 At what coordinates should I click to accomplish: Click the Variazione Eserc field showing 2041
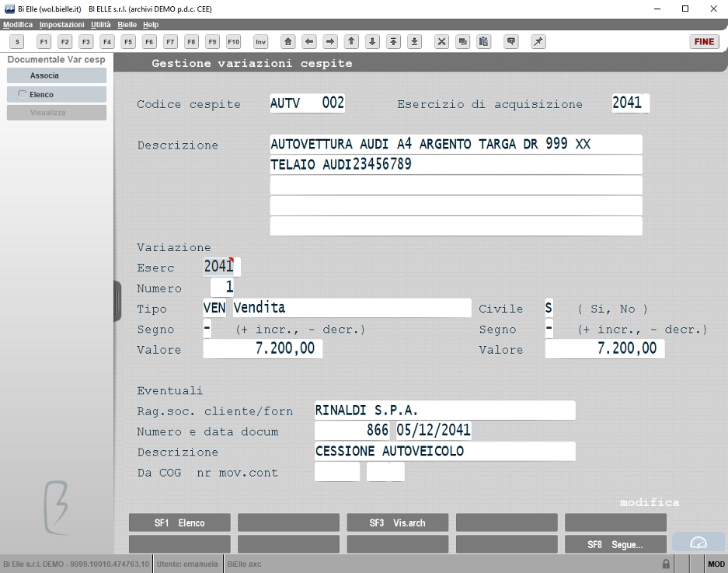[221, 267]
